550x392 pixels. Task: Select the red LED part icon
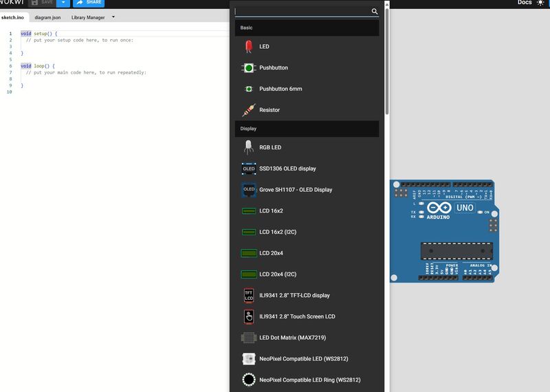click(x=249, y=47)
